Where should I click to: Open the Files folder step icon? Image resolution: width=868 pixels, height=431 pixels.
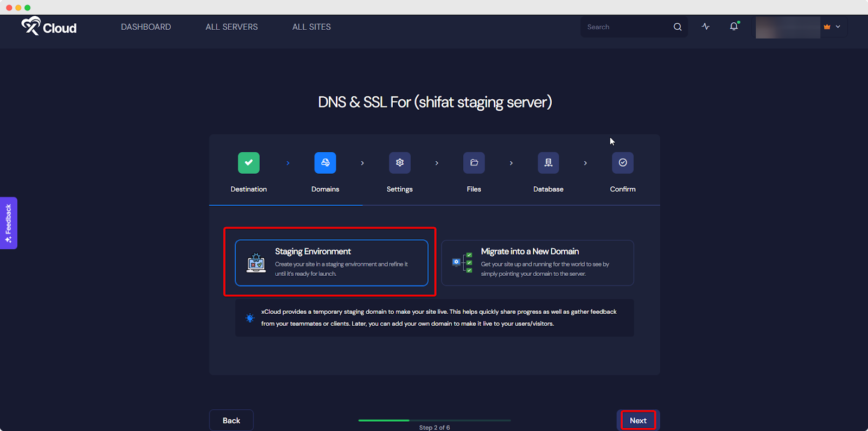click(x=474, y=163)
